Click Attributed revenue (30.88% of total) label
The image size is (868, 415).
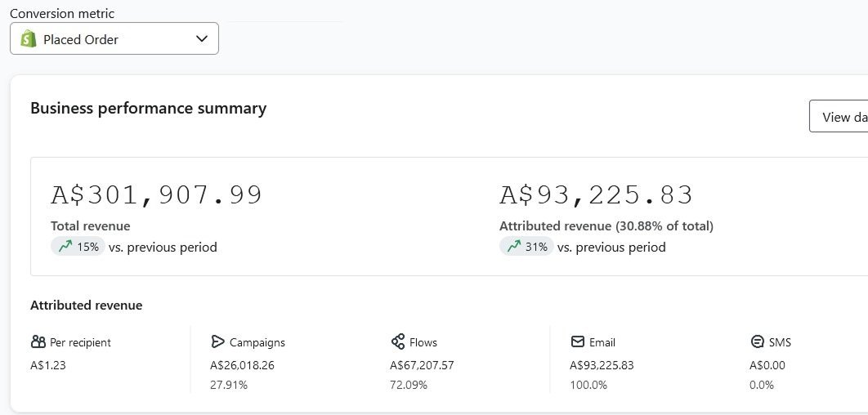coord(606,225)
